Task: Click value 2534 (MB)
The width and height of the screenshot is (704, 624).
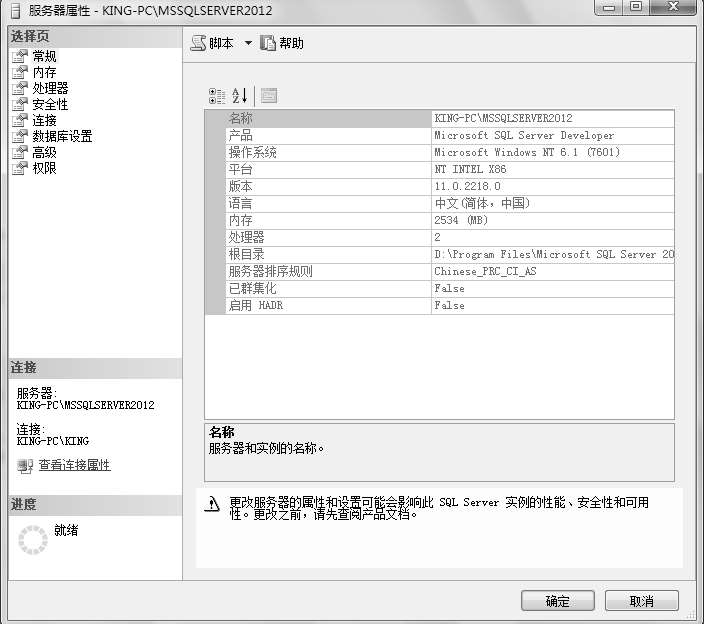Action: [x=461, y=220]
